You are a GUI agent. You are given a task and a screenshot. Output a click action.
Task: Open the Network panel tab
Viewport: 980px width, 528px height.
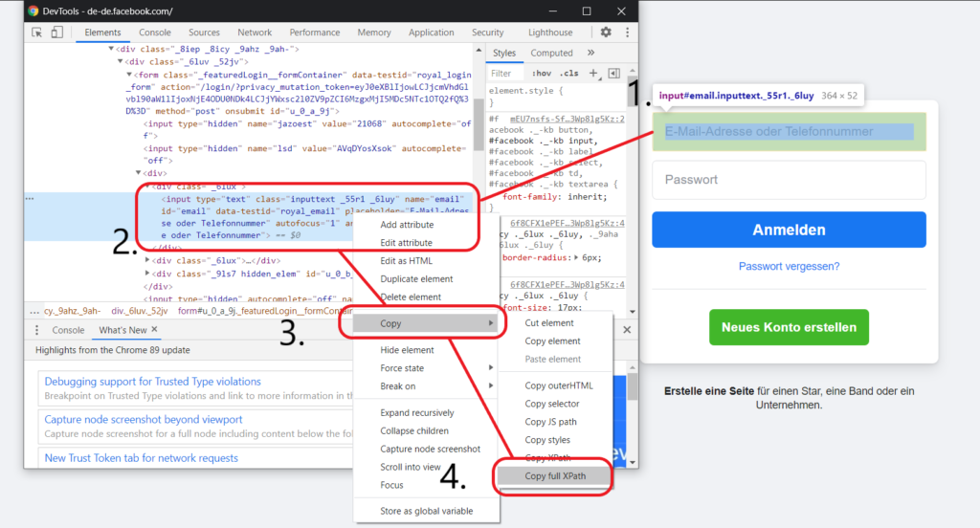[255, 33]
